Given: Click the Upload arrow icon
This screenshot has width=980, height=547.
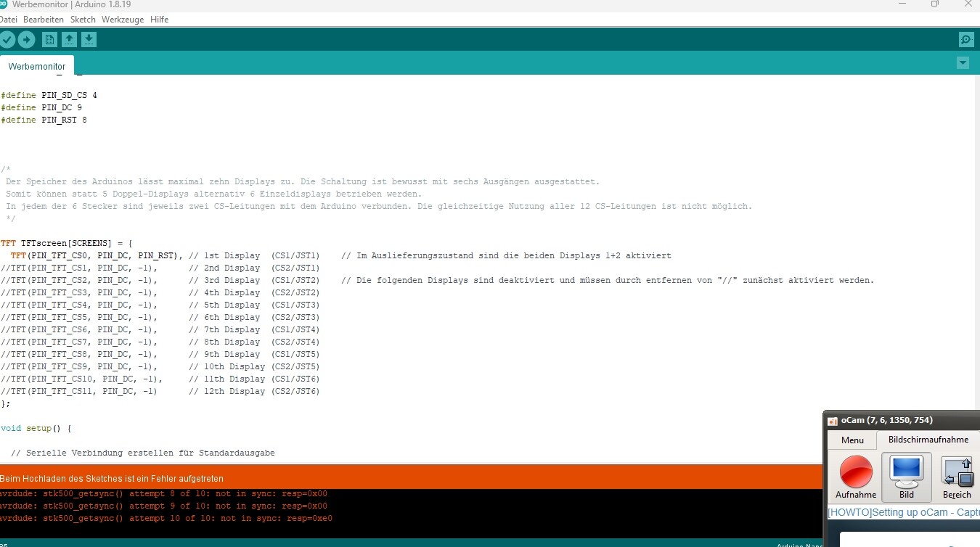Looking at the screenshot, I should click(x=27, y=40).
